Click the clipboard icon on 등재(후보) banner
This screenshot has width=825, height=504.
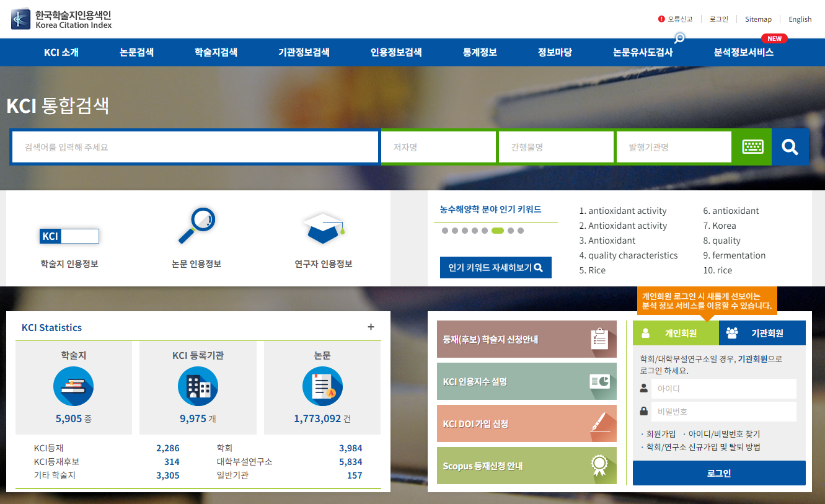[x=599, y=339]
